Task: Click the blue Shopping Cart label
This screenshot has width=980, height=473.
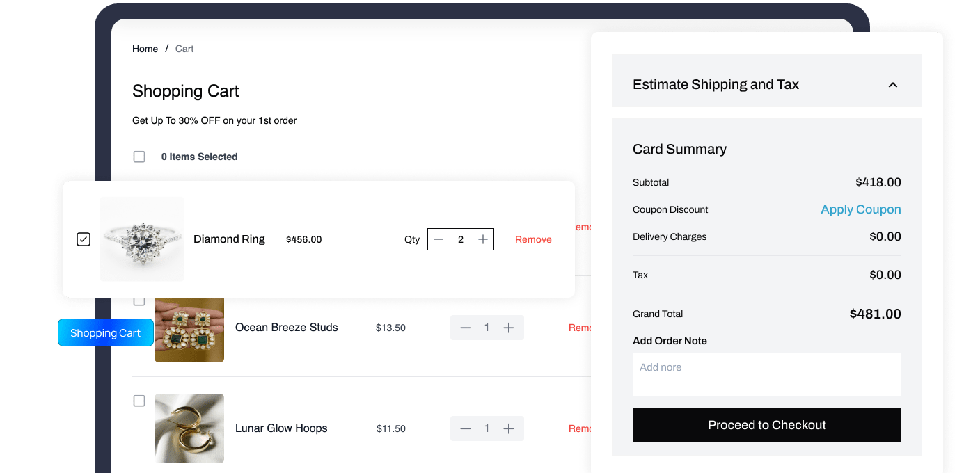Action: [x=105, y=333]
